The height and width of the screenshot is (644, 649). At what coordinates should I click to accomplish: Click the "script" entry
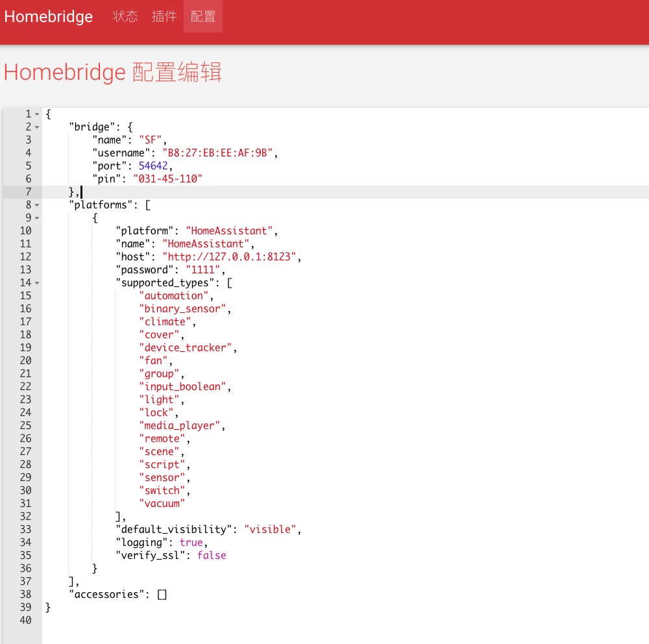pyautogui.click(x=162, y=465)
